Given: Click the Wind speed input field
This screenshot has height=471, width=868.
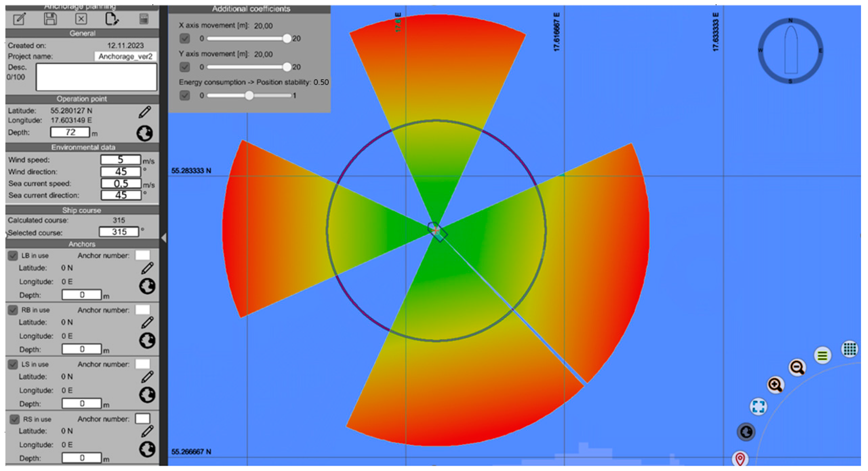Looking at the screenshot, I should 120,159.
